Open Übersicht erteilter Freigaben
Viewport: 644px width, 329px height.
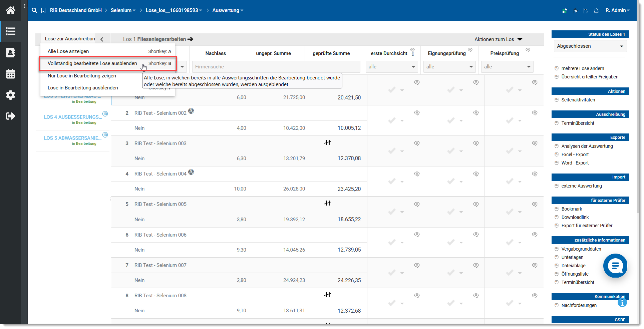tap(590, 77)
